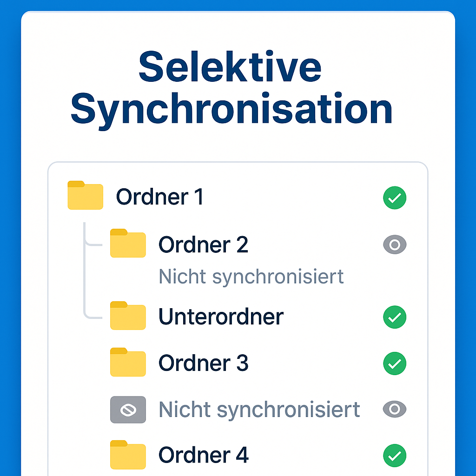The height and width of the screenshot is (476, 476).
Task: Click the Ordner 4 folder icon
Action: (128, 455)
